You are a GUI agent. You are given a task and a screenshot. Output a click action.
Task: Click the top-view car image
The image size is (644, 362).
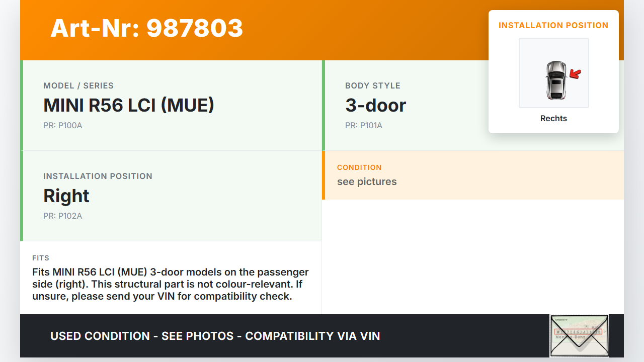(555, 80)
